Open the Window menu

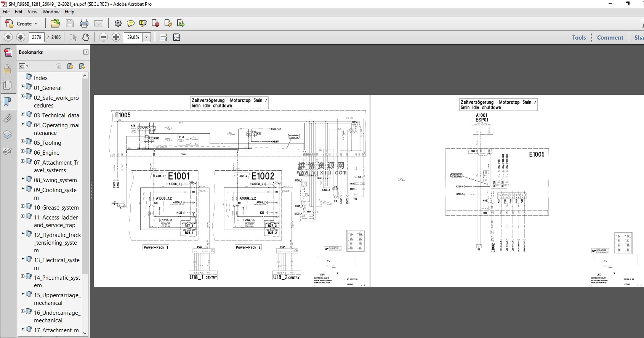click(51, 12)
